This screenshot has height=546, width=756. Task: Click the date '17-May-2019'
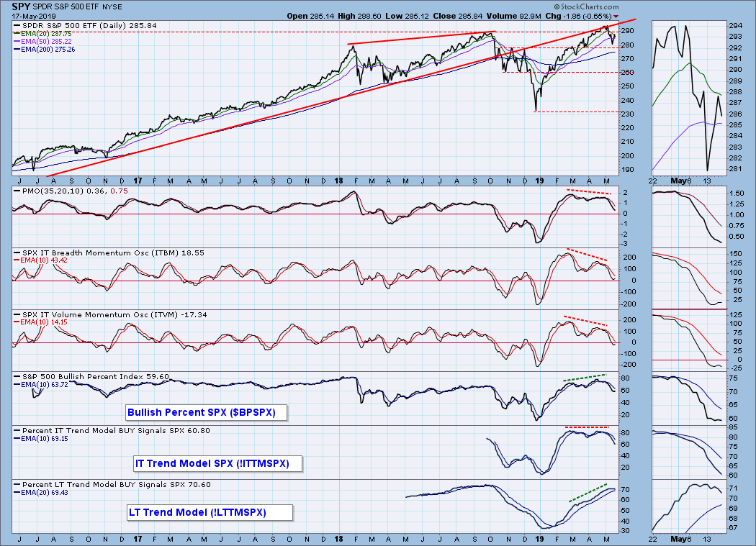coord(34,17)
